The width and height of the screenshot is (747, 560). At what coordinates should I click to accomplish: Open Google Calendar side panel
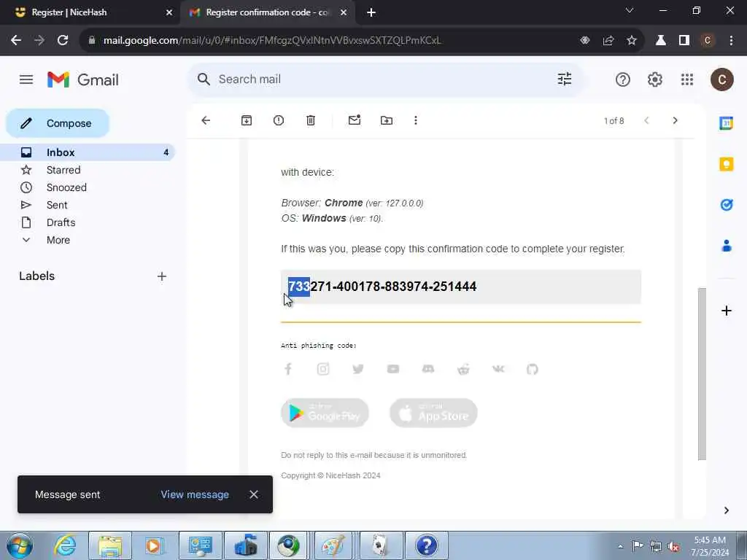(x=726, y=123)
